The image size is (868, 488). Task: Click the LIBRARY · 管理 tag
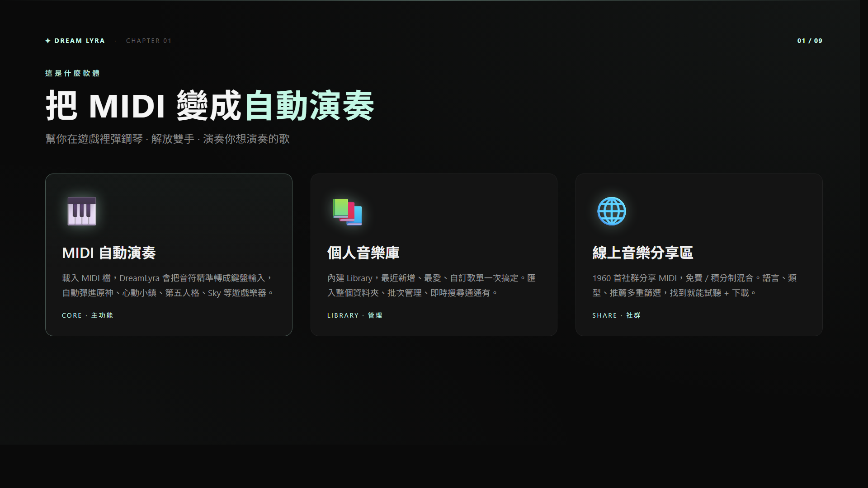pos(354,315)
